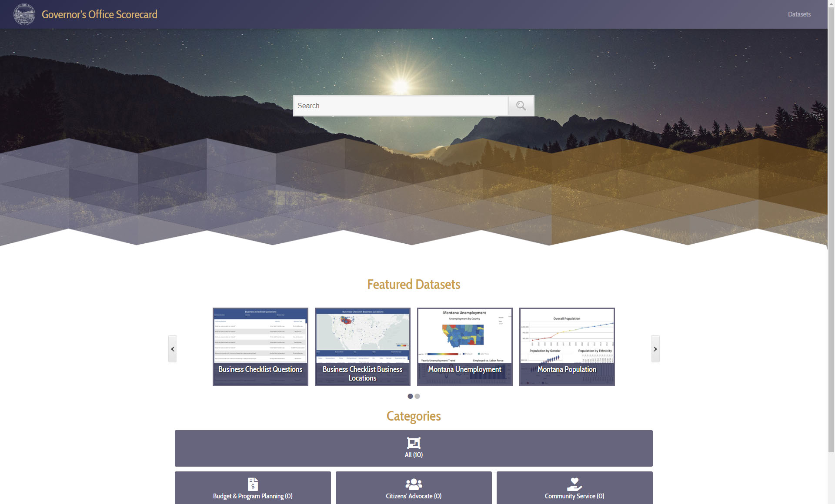This screenshot has height=504, width=835.
Task: Click the search magnifier icon
Action: [x=520, y=106]
